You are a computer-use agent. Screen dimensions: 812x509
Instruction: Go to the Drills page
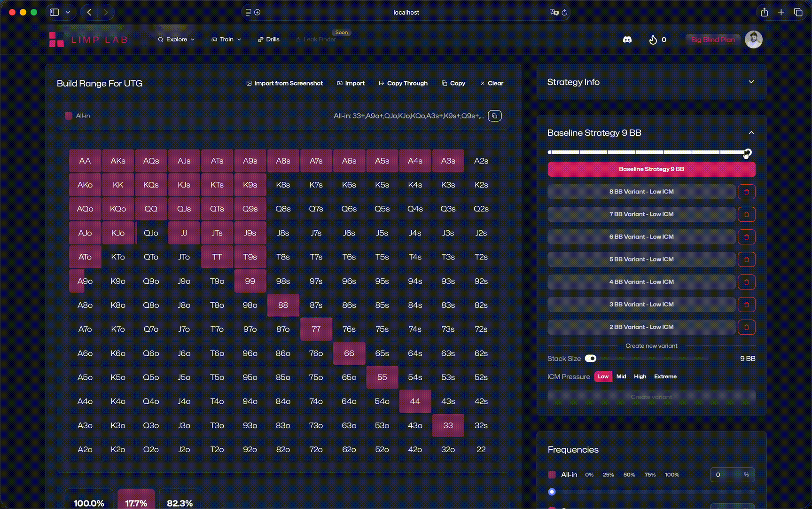click(269, 39)
